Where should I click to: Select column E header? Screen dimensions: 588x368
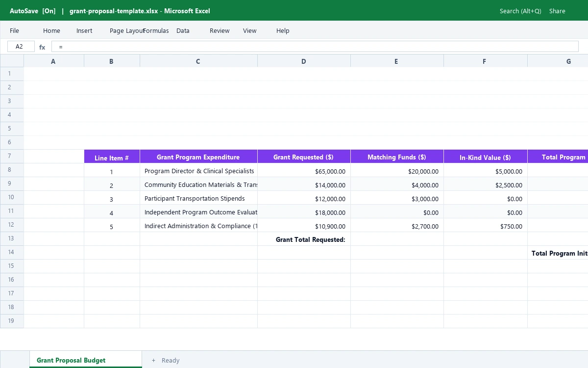[x=397, y=61]
